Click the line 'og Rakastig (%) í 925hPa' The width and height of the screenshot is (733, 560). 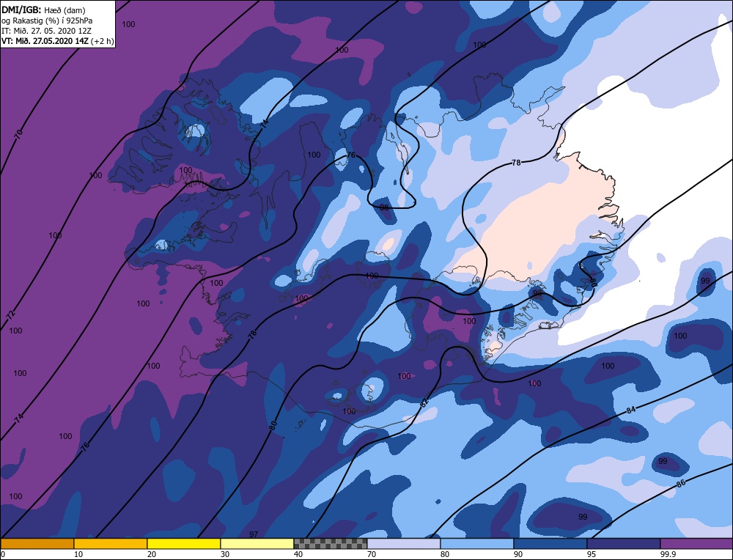[47, 21]
